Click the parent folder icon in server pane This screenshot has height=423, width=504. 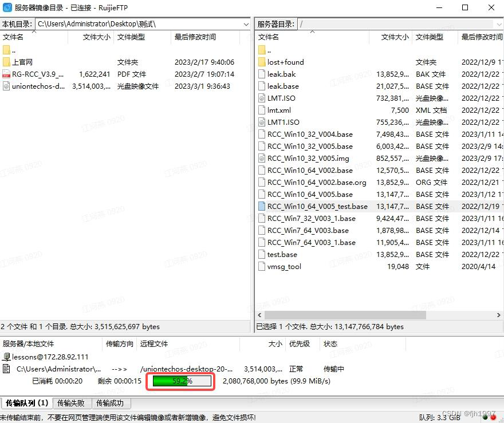tap(262, 50)
